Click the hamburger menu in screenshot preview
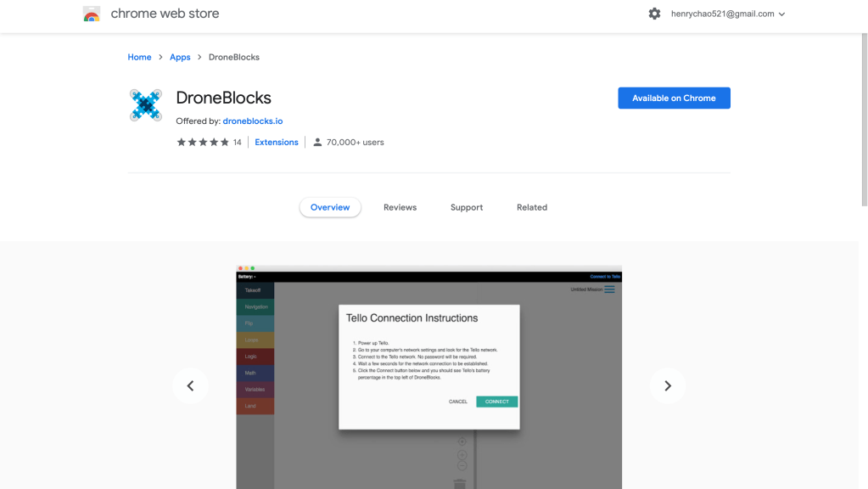The width and height of the screenshot is (868, 489). tap(609, 289)
